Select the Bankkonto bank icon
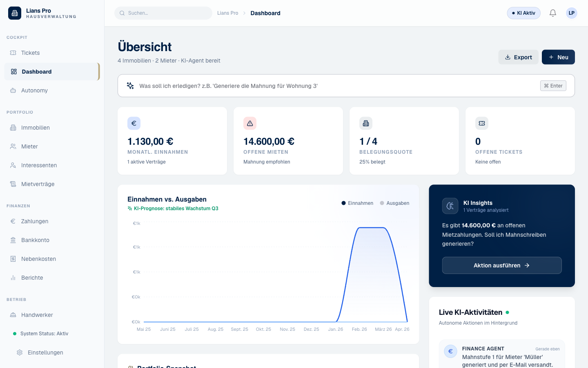This screenshot has width=588, height=368. pyautogui.click(x=13, y=240)
